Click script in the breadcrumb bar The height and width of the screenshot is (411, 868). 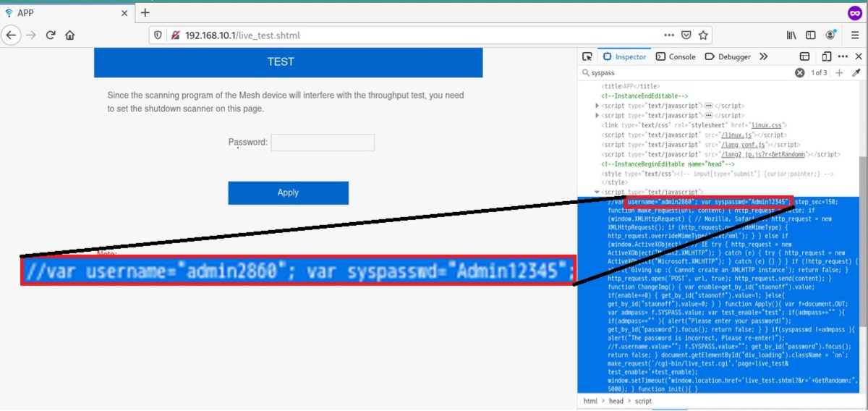click(x=642, y=401)
